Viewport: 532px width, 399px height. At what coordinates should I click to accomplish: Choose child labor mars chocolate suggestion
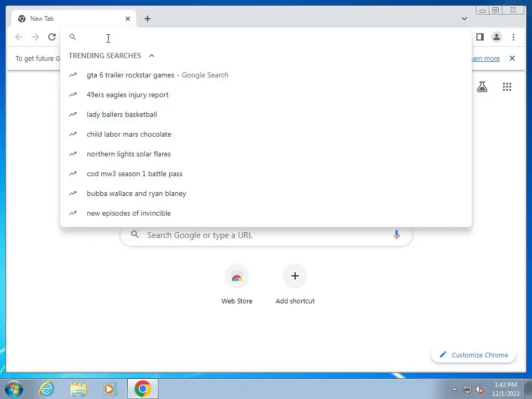pyautogui.click(x=265, y=134)
